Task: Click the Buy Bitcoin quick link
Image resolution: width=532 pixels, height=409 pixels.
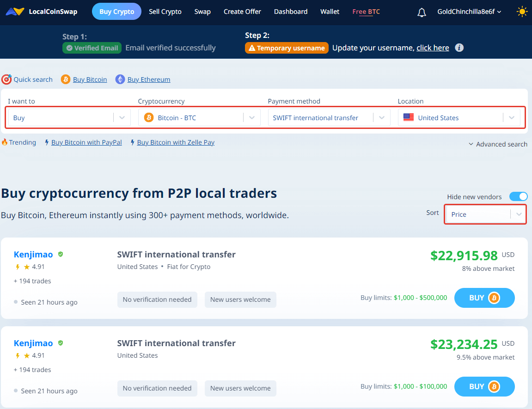Action: pyautogui.click(x=90, y=79)
